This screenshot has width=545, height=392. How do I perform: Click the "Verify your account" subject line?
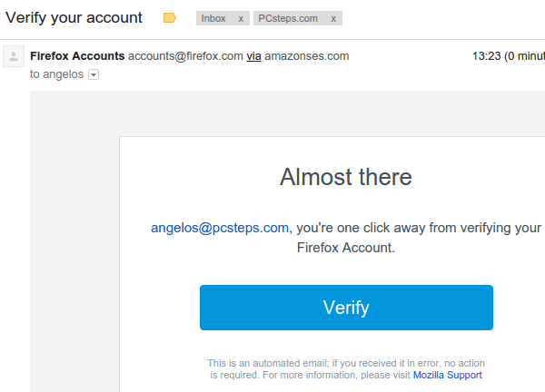[74, 17]
